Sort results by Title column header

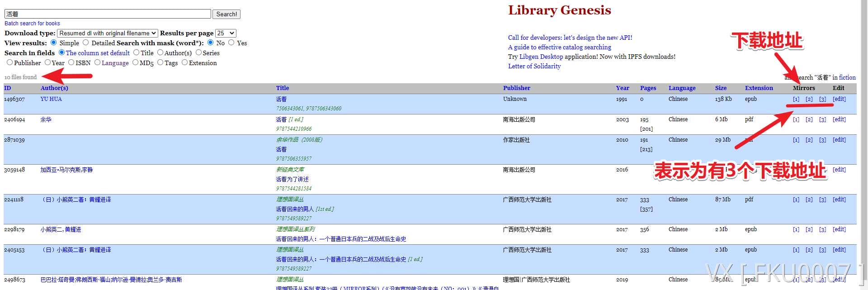click(283, 88)
